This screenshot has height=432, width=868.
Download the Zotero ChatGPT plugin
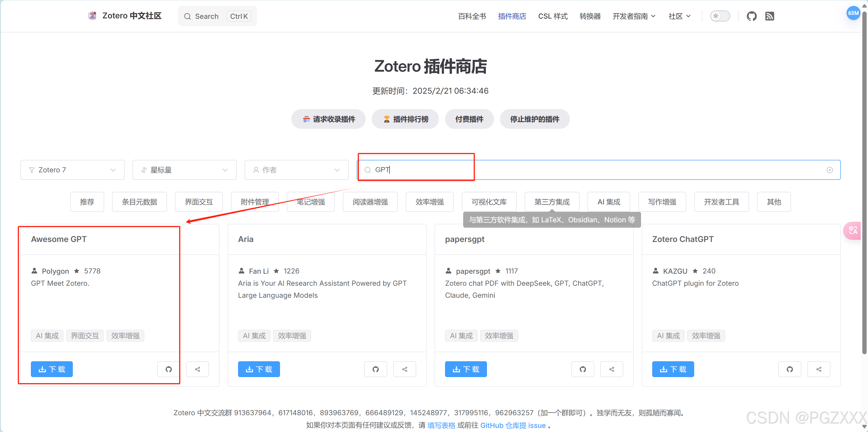(673, 369)
